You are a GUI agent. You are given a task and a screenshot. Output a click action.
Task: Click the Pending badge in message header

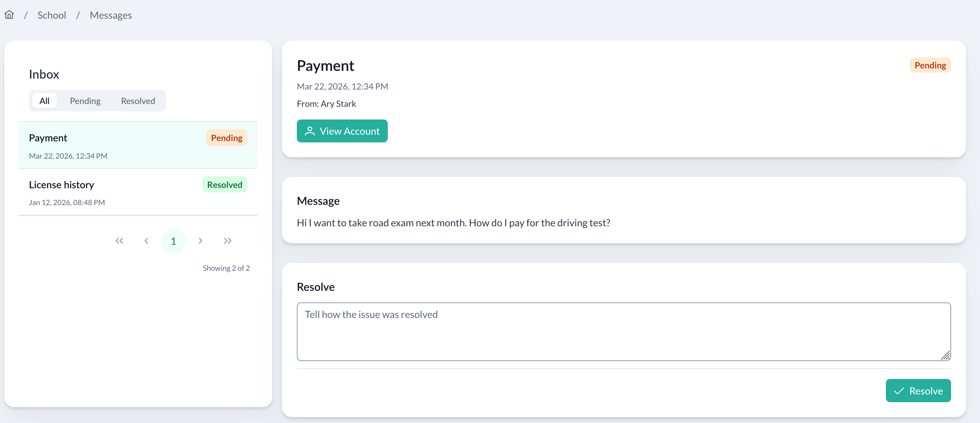tap(930, 66)
